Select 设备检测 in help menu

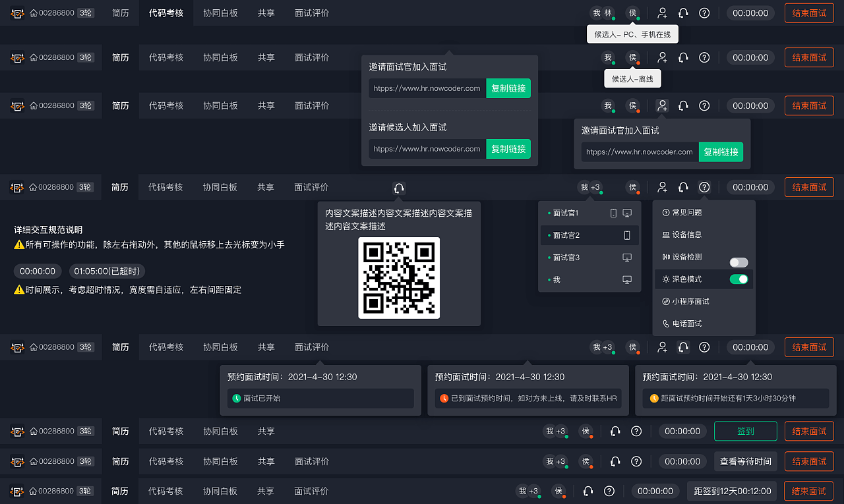(x=704, y=256)
